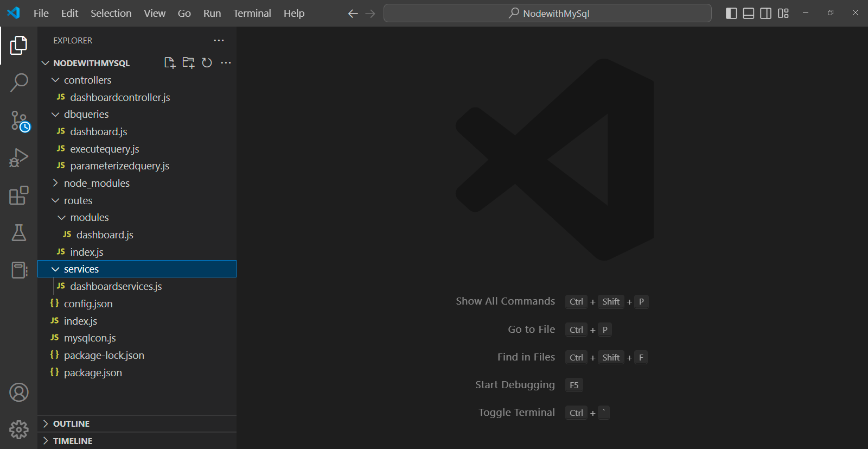Collapse the controllers folder

point(55,80)
